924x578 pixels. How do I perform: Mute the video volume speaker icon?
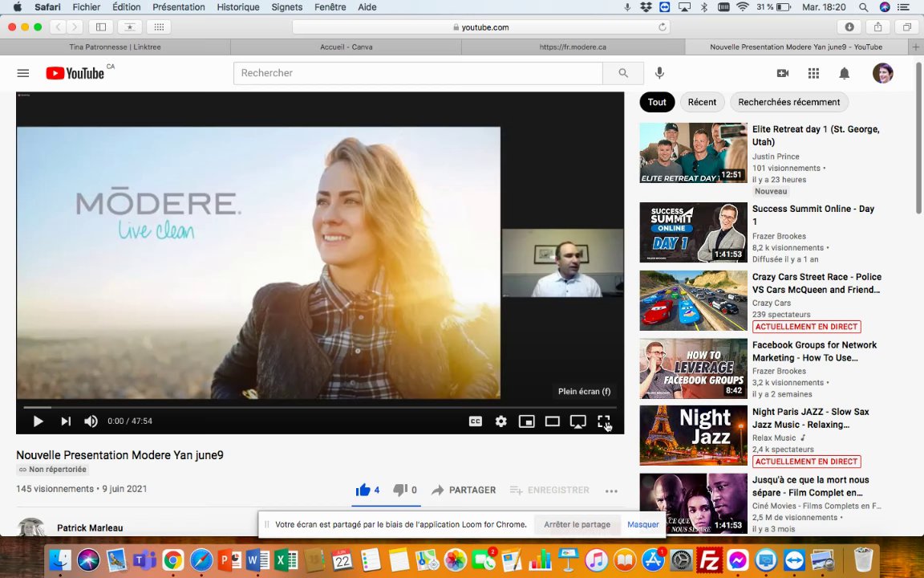(x=91, y=421)
